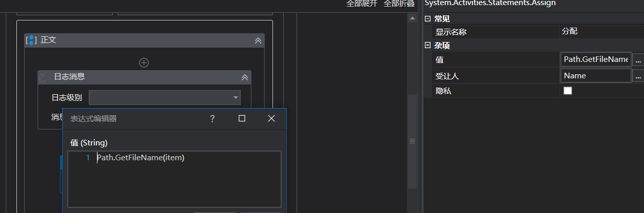
Task: Click 全部展开 to expand all
Action: [362, 4]
